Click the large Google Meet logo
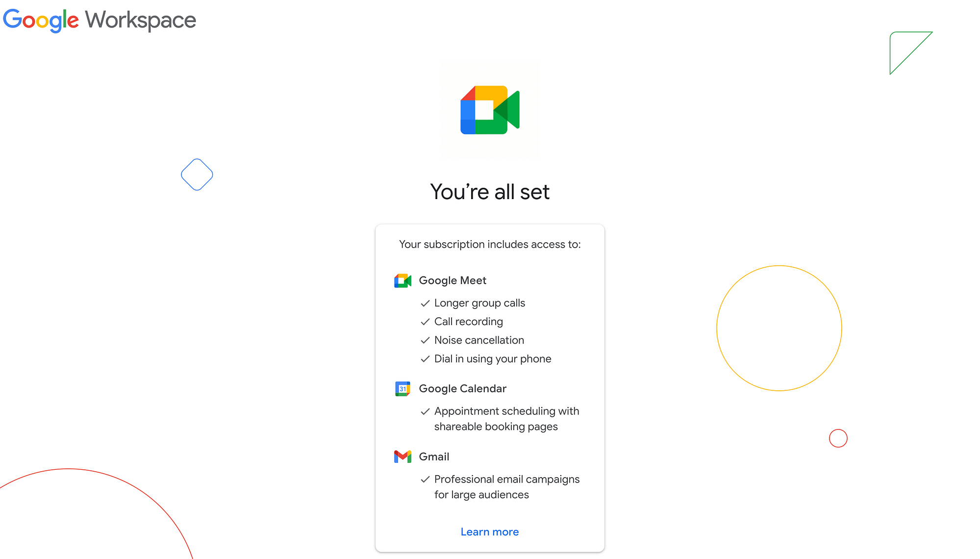The width and height of the screenshot is (980, 559). click(x=490, y=110)
